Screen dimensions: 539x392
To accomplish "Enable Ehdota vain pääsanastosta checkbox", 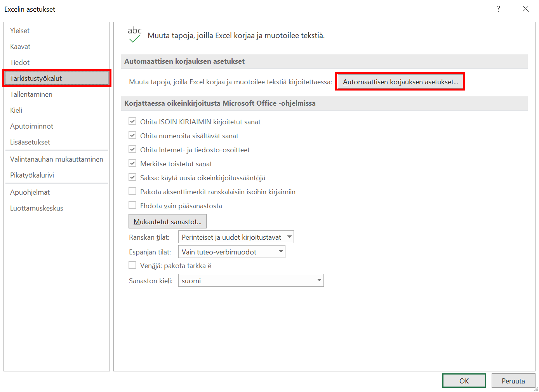I will pyautogui.click(x=132, y=206).
